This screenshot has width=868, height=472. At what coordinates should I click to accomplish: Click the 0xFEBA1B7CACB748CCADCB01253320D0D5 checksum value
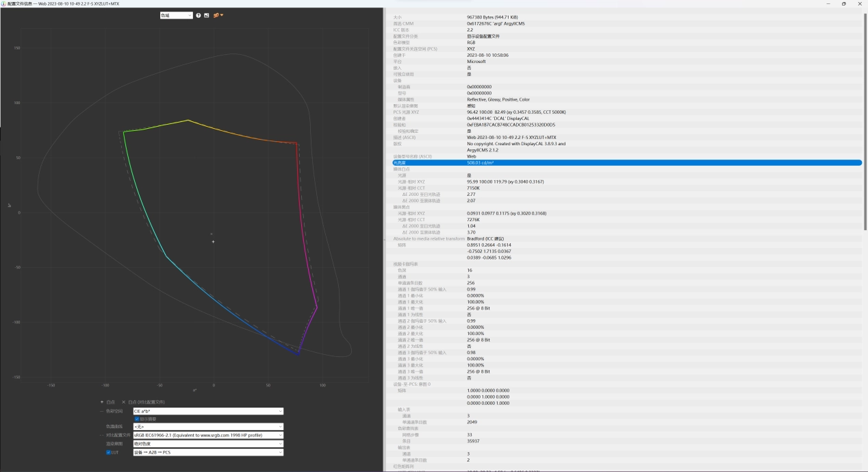point(511,125)
